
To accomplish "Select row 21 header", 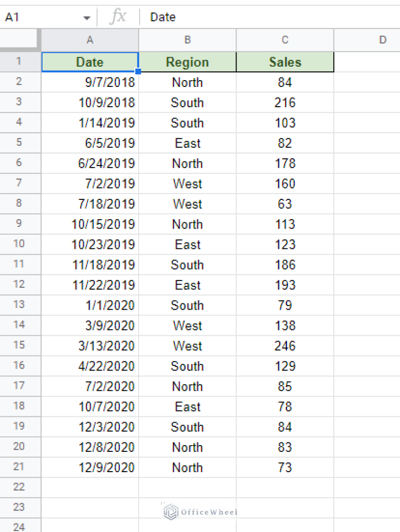I will point(20,467).
